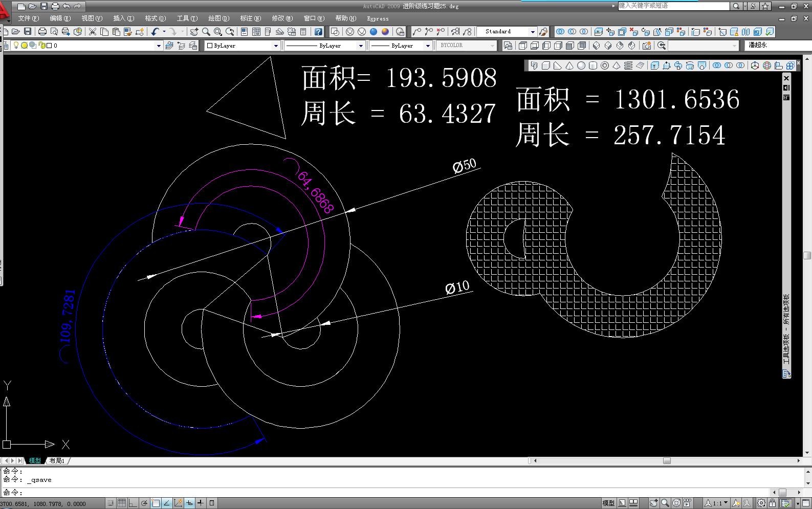
Task: Select the Cylinder solid tool
Action: point(593,65)
